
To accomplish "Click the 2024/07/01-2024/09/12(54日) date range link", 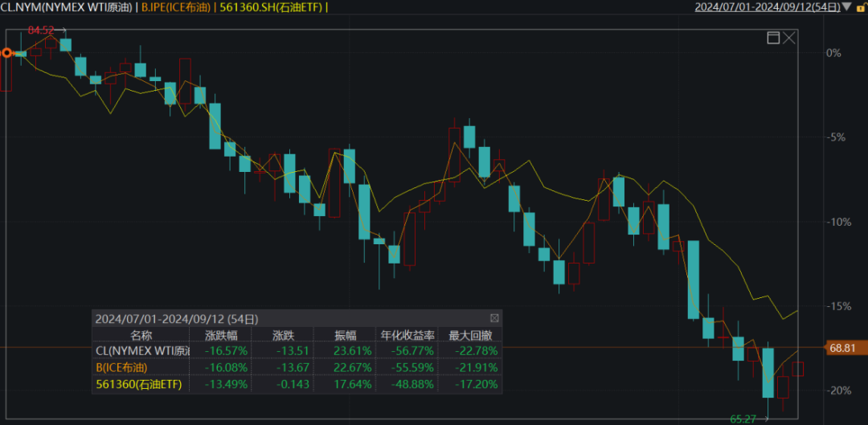I will point(768,7).
